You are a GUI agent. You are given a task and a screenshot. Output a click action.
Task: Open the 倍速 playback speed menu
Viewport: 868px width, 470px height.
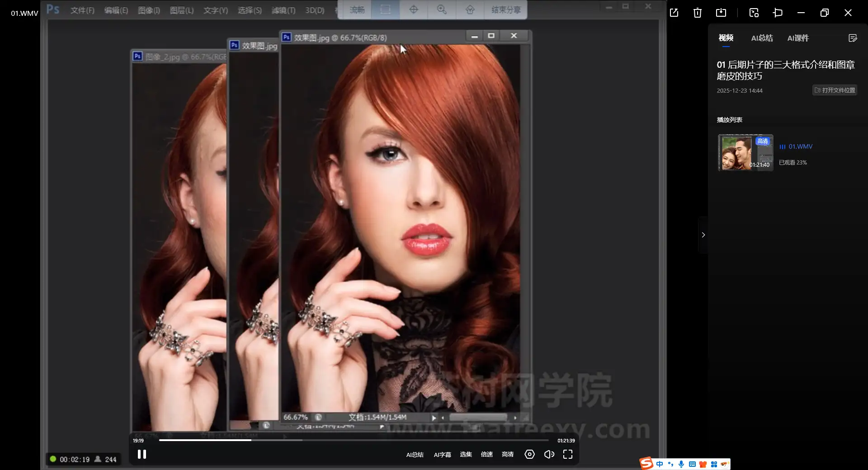point(487,454)
